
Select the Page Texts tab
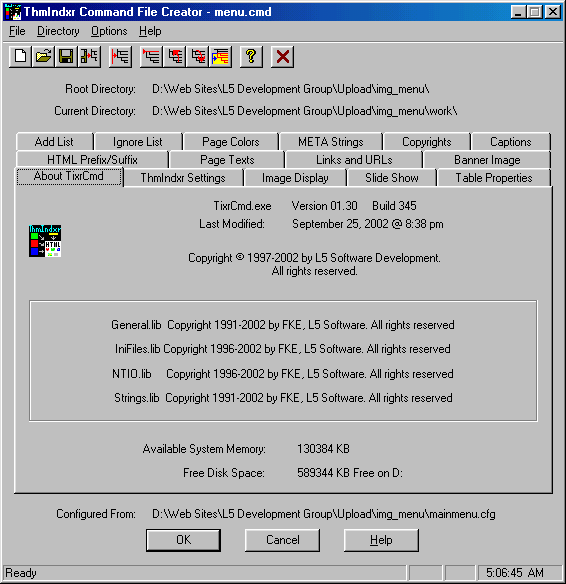coord(227,160)
